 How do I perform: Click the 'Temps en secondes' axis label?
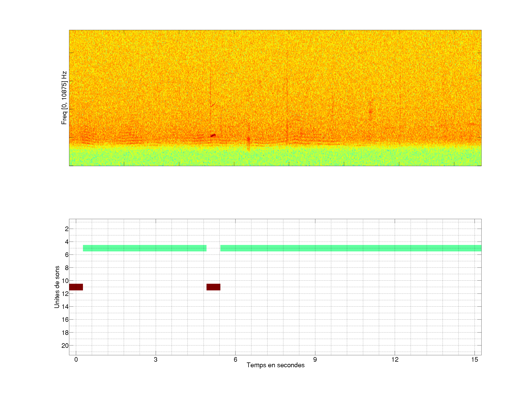click(275, 365)
